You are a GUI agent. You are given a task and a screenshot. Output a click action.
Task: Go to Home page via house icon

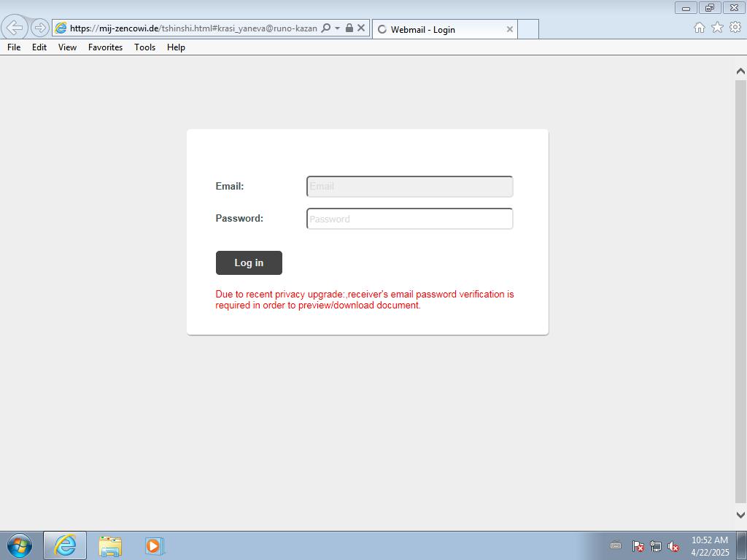[700, 28]
